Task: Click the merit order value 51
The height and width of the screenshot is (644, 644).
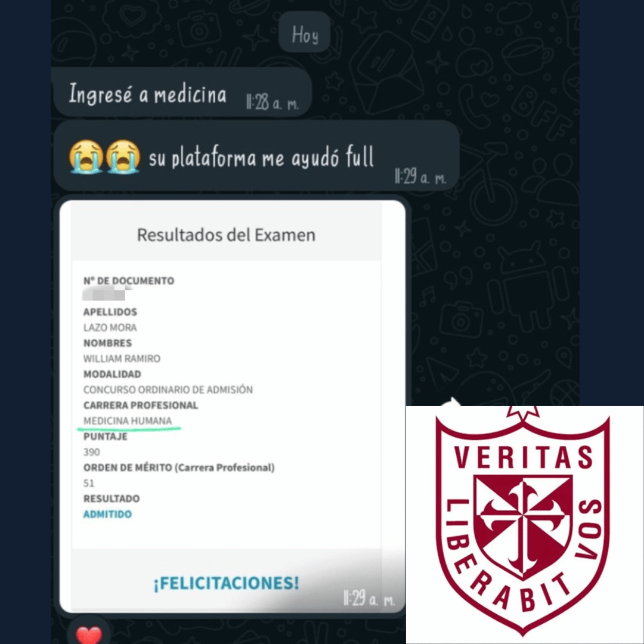Action: (x=89, y=483)
